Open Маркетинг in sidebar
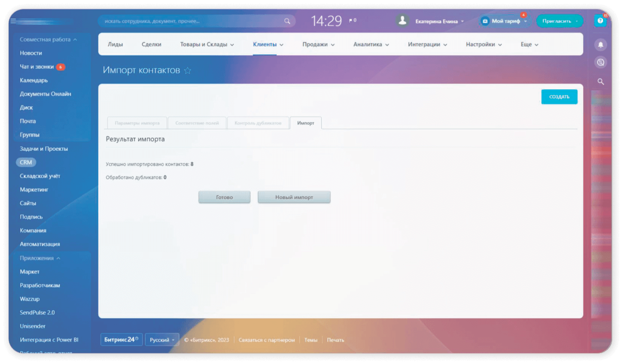Screen dimensions: 623x364 pyautogui.click(x=34, y=189)
